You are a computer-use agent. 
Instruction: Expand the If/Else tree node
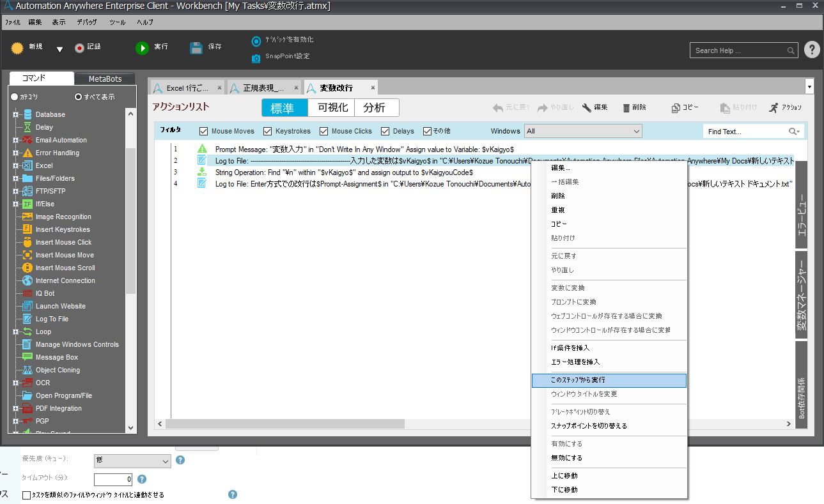[15, 204]
